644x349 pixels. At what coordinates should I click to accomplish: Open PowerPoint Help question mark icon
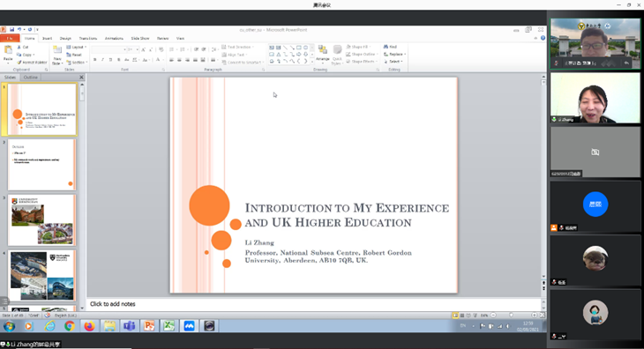pyautogui.click(x=543, y=38)
